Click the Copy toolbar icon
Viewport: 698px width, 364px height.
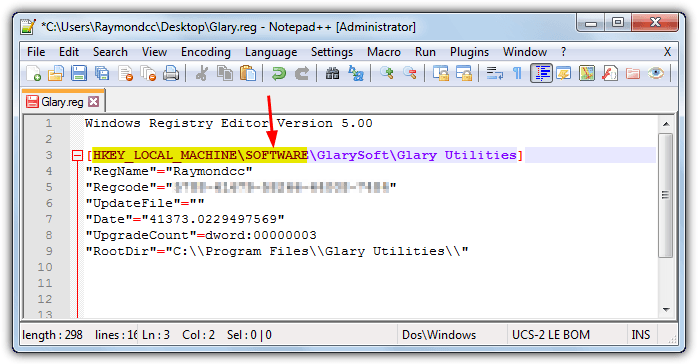pyautogui.click(x=225, y=73)
